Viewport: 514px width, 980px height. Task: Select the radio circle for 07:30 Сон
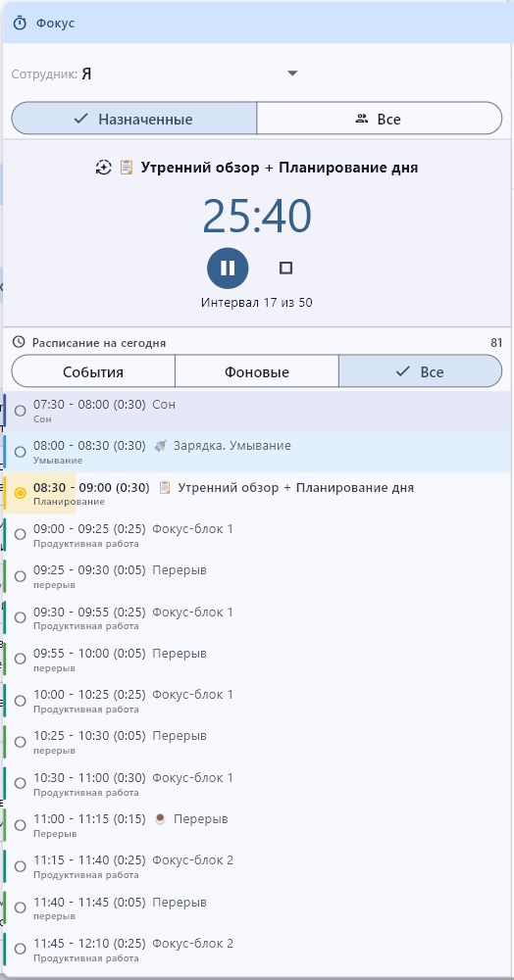tap(20, 411)
